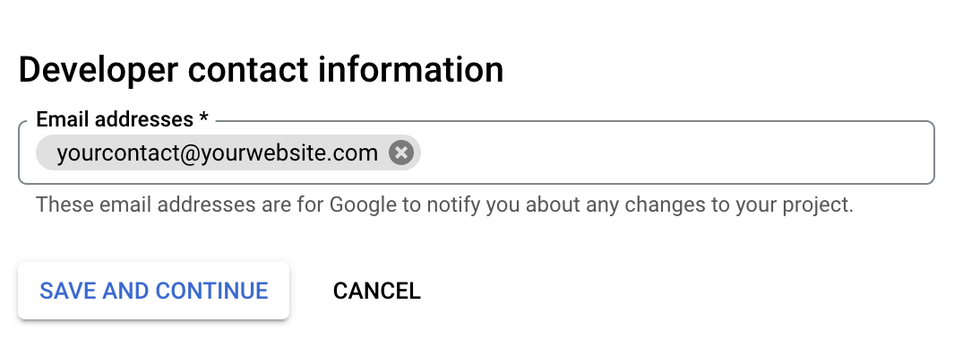Viewport: 980px width, 357px height.
Task: Click the Developer contact information heading
Action: click(261, 70)
